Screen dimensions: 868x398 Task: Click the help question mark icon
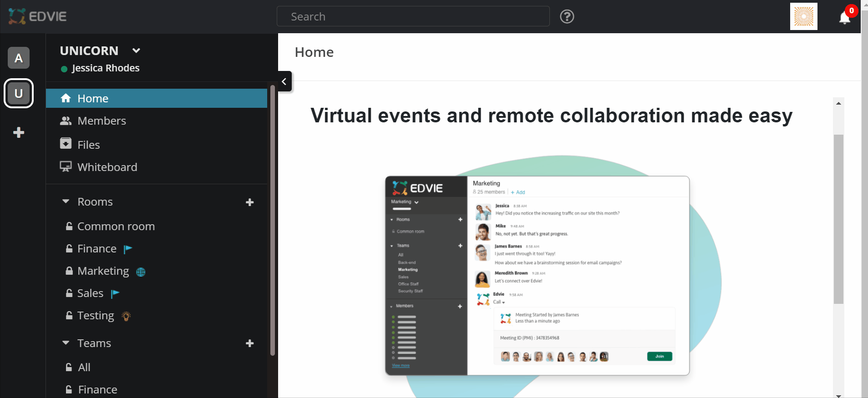click(x=567, y=17)
